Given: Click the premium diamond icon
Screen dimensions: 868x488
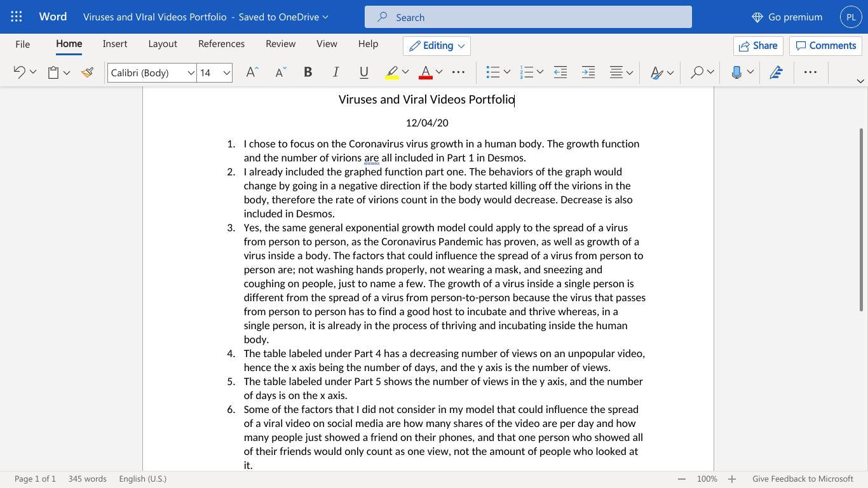Looking at the screenshot, I should point(757,17).
